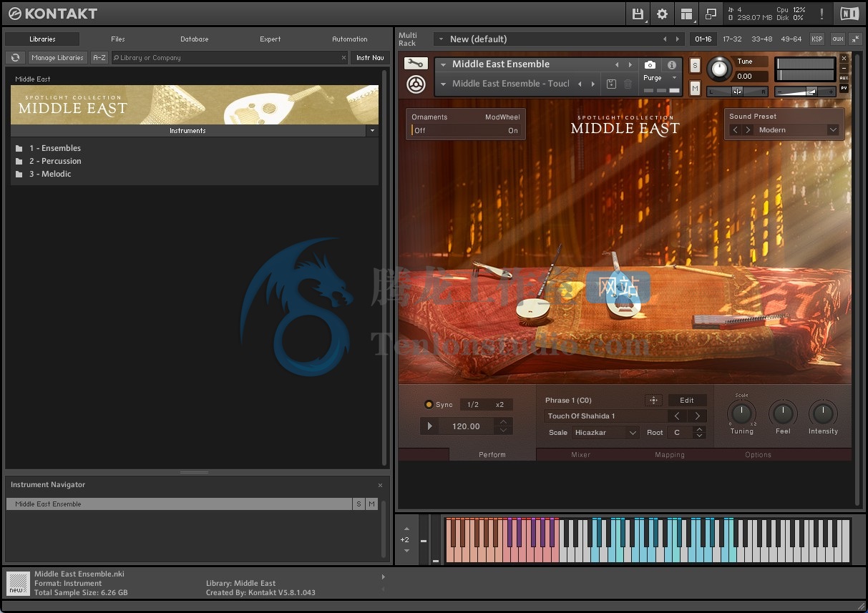Image resolution: width=868 pixels, height=613 pixels.
Task: Open the Options tab
Action: [x=759, y=455]
